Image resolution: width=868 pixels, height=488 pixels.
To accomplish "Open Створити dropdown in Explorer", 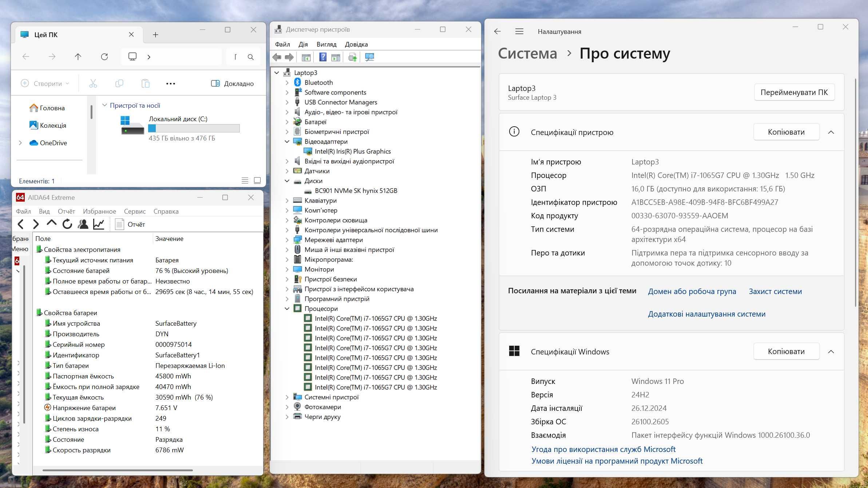I will coord(45,83).
